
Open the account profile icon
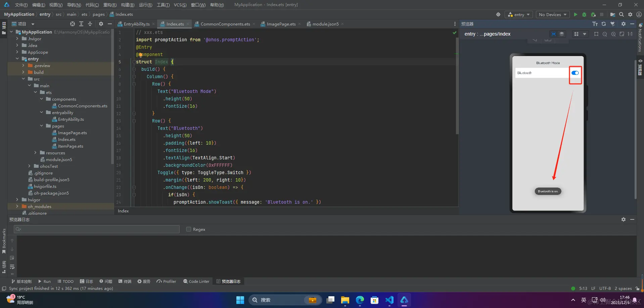(x=639, y=14)
